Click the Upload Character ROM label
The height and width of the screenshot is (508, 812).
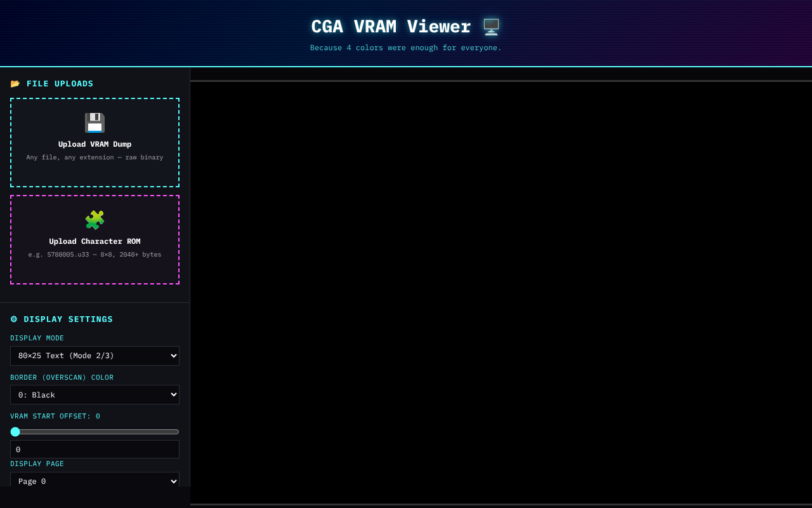[95, 241]
